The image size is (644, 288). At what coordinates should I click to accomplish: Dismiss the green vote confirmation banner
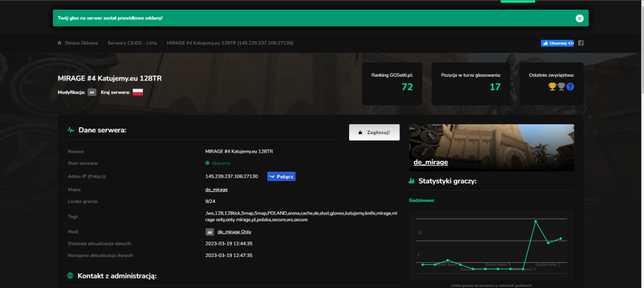click(579, 18)
